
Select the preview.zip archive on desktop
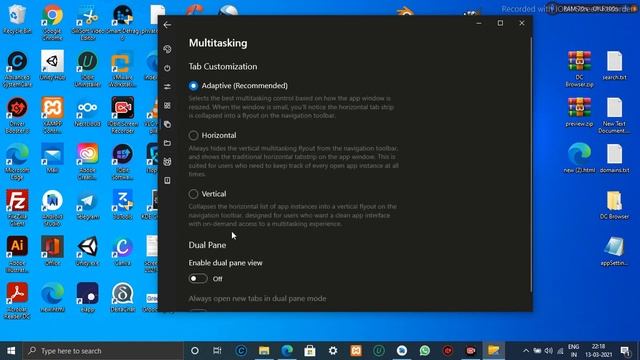[x=579, y=112]
